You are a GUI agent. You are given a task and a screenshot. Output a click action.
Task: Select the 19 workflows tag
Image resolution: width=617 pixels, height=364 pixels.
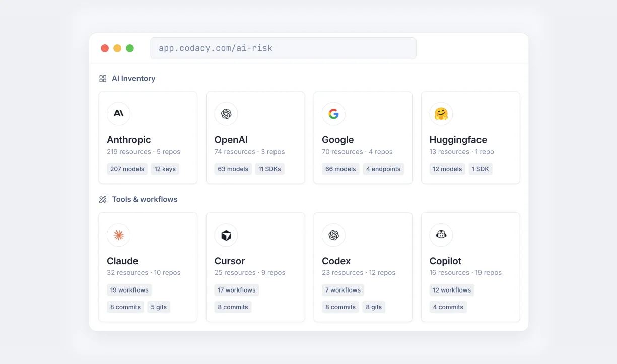pyautogui.click(x=129, y=290)
